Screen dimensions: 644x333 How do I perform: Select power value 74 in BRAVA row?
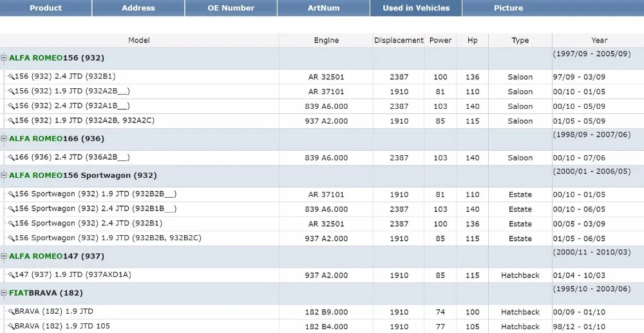[440, 312]
